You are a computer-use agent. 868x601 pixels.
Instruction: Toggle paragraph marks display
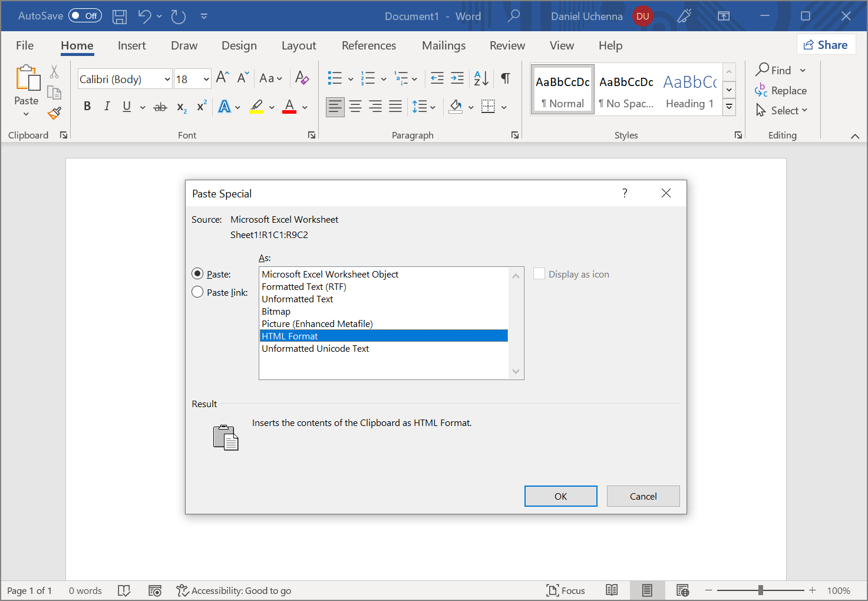505,78
